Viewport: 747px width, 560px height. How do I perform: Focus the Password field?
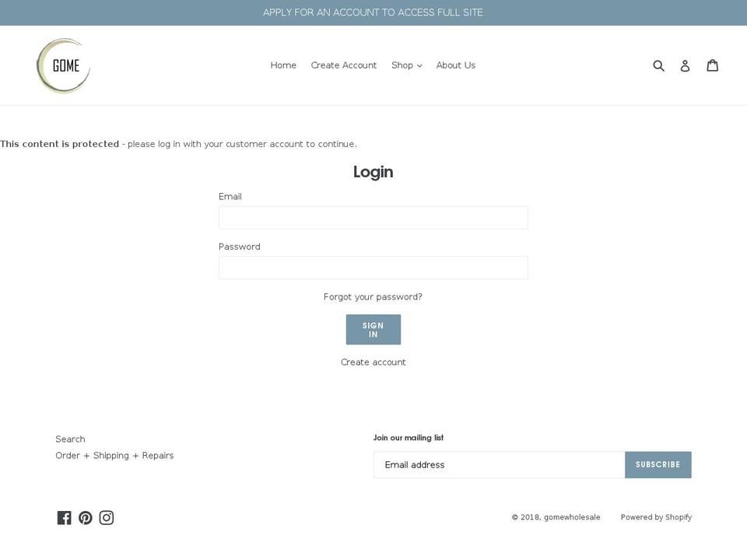[x=373, y=268]
